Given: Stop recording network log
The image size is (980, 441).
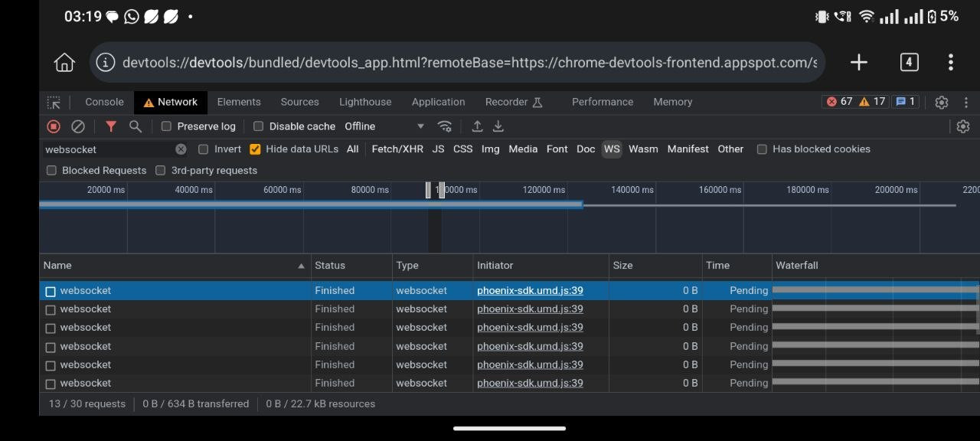Looking at the screenshot, I should [x=53, y=126].
